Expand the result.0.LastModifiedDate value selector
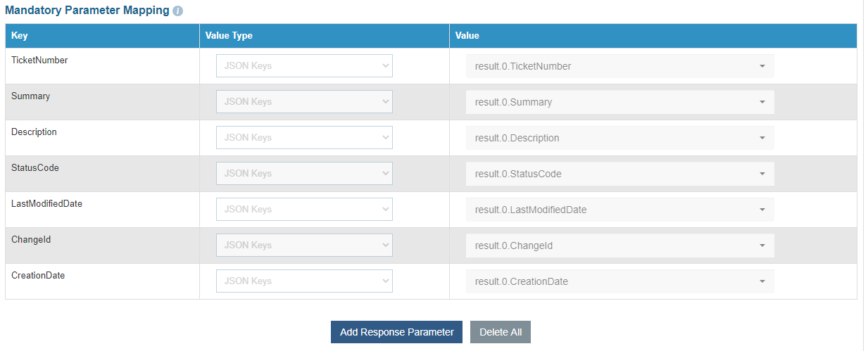The width and height of the screenshot is (868, 351). (x=619, y=210)
